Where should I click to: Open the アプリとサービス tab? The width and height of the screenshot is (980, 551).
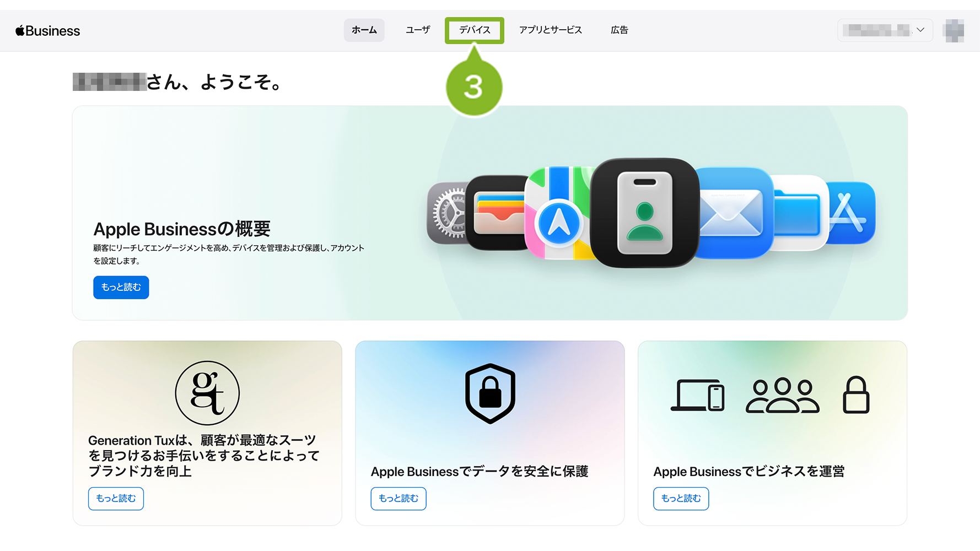[x=550, y=30]
